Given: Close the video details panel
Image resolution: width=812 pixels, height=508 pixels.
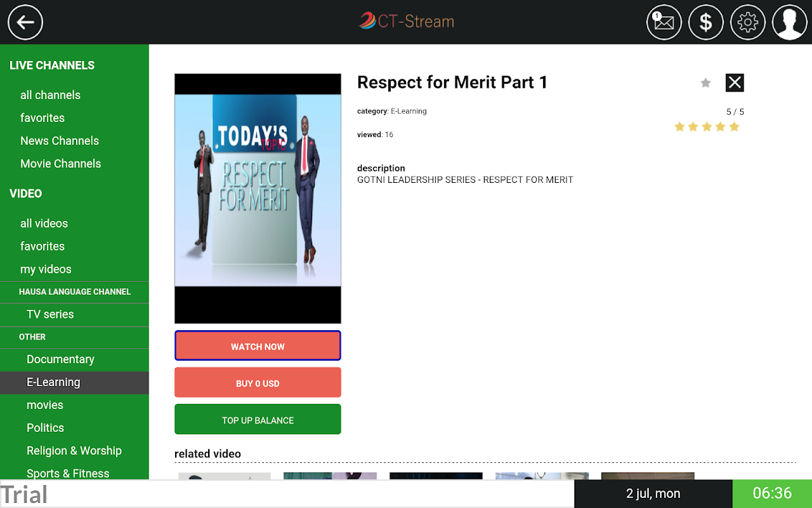Looking at the screenshot, I should pos(735,83).
